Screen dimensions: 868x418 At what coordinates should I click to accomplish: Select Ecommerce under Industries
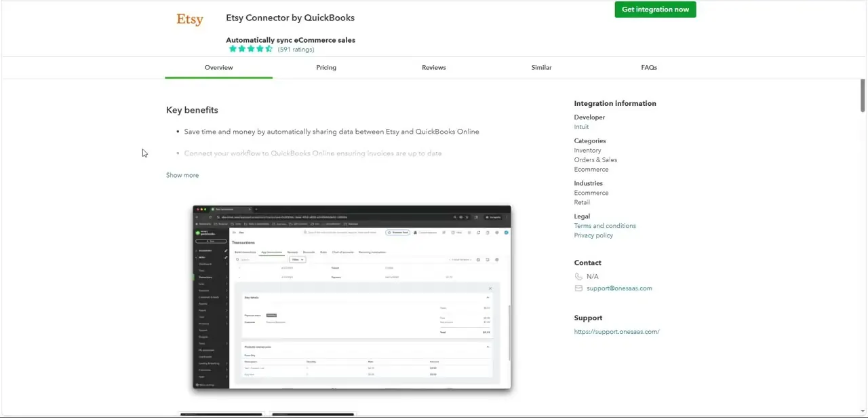tap(591, 193)
